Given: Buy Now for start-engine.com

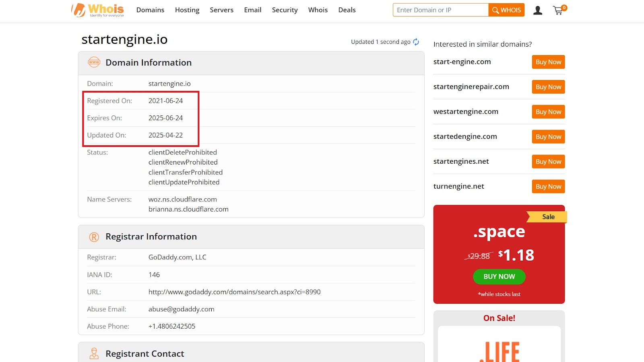Looking at the screenshot, I should click(548, 62).
